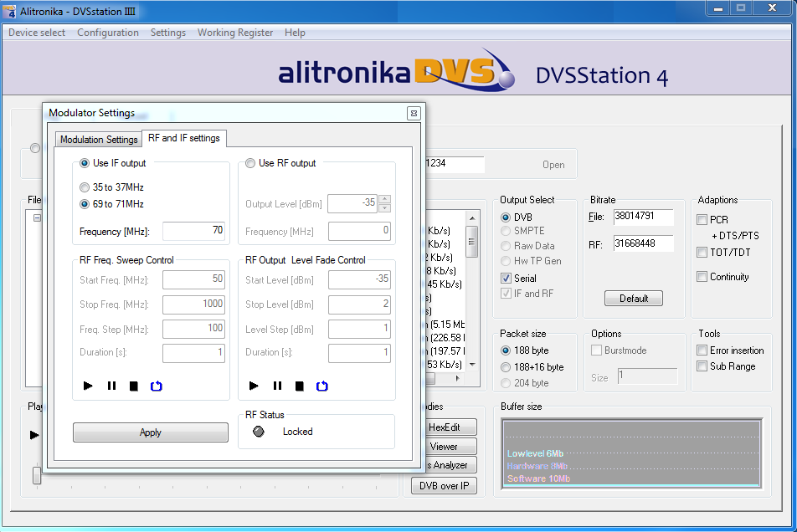
Task: Tick the Error insertion checkbox
Action: pos(702,350)
